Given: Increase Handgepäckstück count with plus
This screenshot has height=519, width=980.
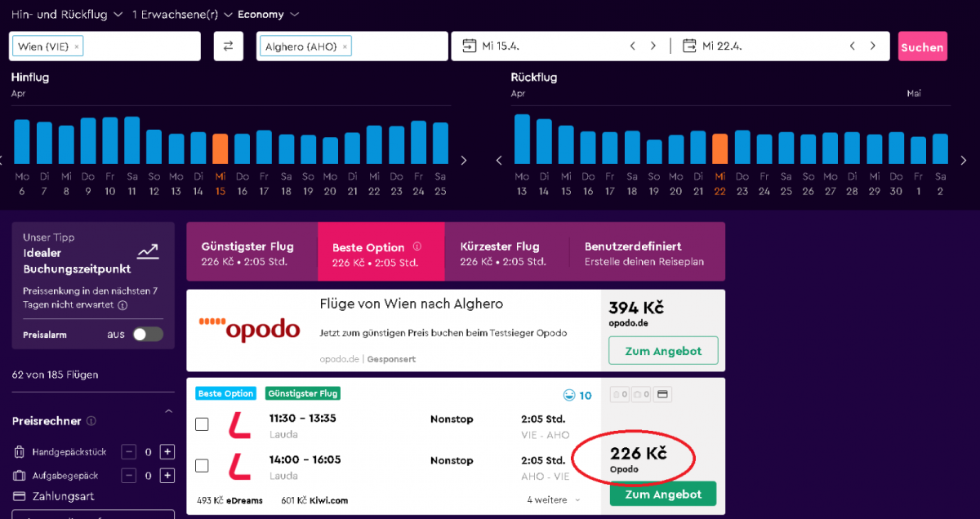Looking at the screenshot, I should (x=167, y=452).
